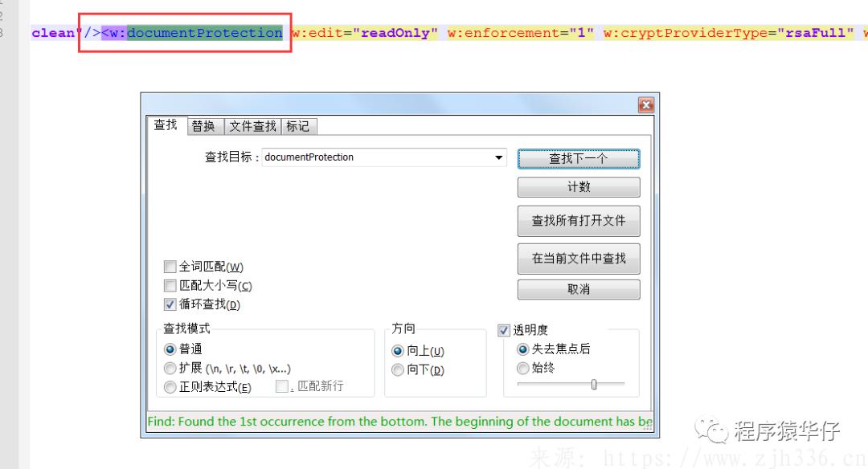Select the 正则表达式 (regex) search mode

(x=170, y=386)
